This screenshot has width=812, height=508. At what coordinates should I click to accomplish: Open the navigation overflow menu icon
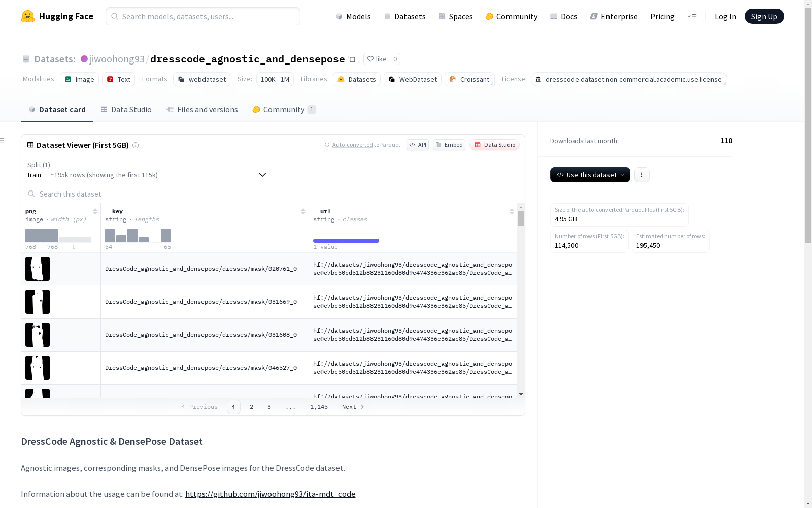coord(692,16)
